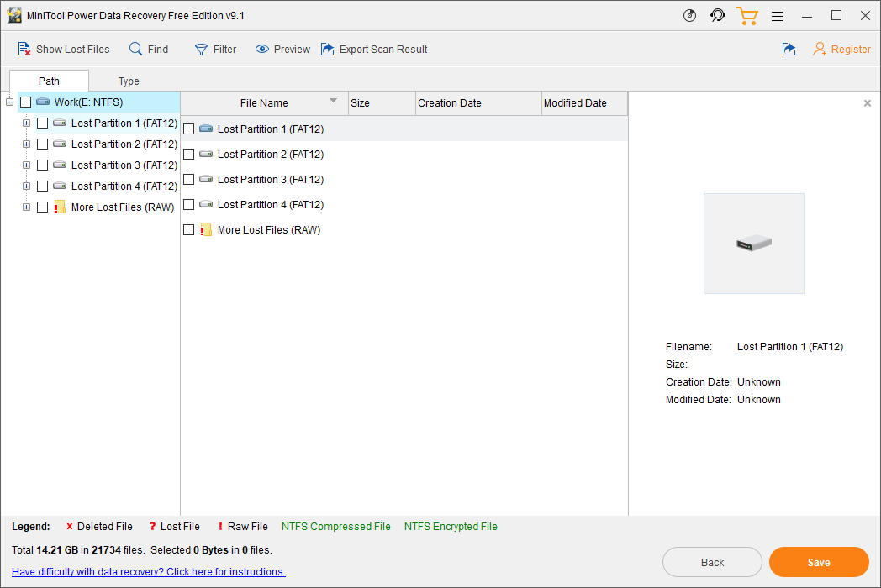Switch to the Type tab
Image resolution: width=881 pixels, height=588 pixels.
point(129,81)
